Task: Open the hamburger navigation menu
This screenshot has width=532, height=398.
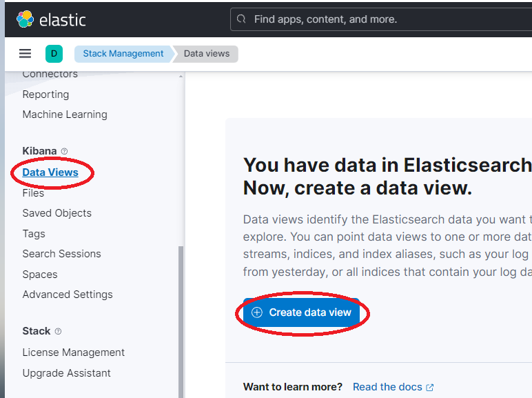Action: [25, 54]
